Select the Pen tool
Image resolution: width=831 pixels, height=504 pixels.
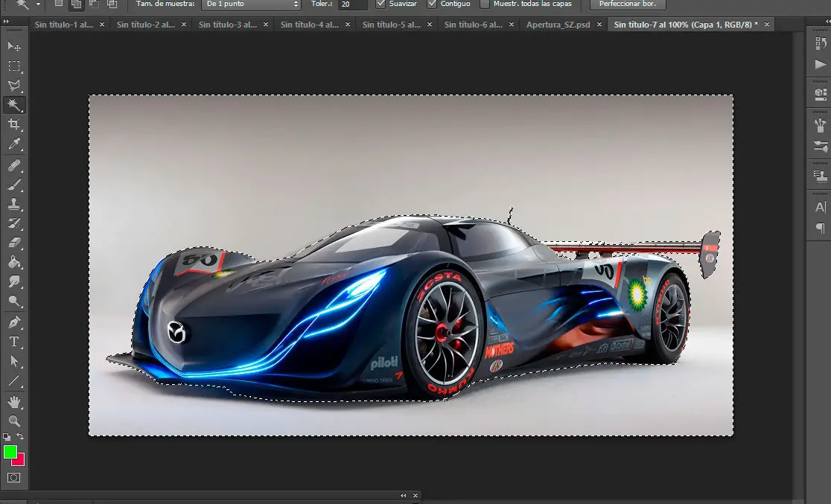pyautogui.click(x=14, y=322)
